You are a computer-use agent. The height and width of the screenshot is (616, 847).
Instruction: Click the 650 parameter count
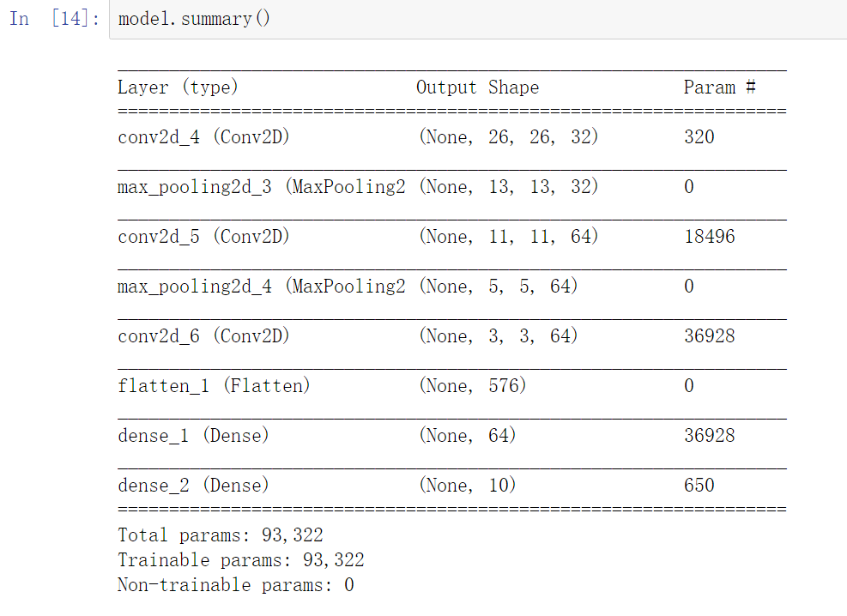coord(699,486)
